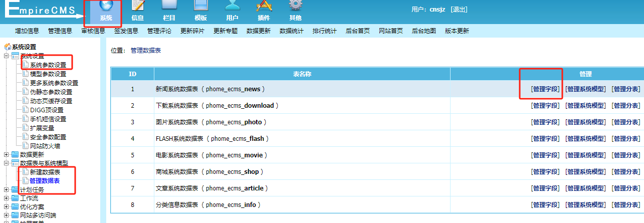Image resolution: width=644 pixels, height=223 pixels.
Task: Expand the 计划任务 tree node
Action: click(7, 190)
